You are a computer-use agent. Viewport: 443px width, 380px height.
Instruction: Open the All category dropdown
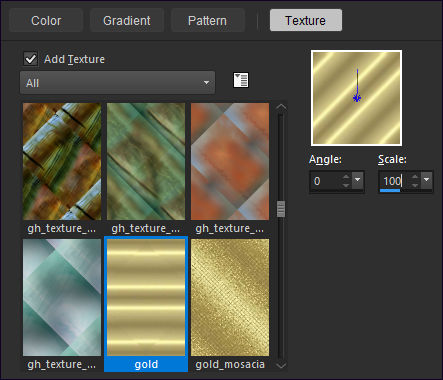click(x=117, y=83)
